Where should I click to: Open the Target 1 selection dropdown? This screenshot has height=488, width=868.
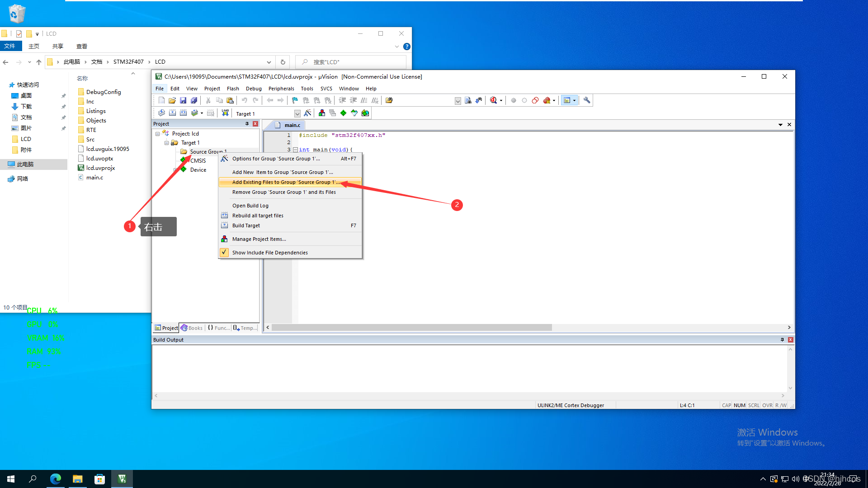click(x=297, y=114)
